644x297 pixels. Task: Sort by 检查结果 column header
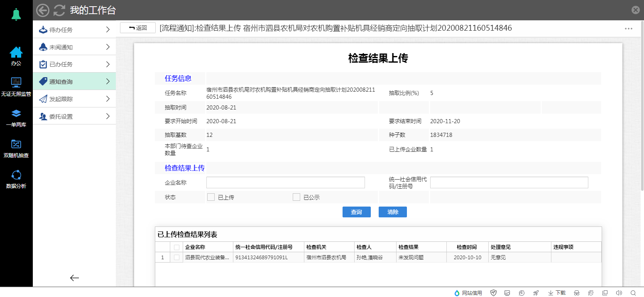pyautogui.click(x=421, y=247)
